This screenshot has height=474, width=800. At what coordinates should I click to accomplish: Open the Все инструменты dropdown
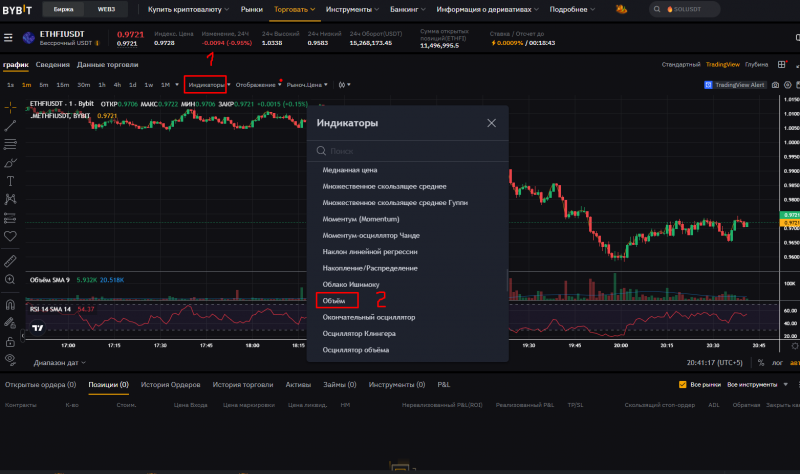757,384
